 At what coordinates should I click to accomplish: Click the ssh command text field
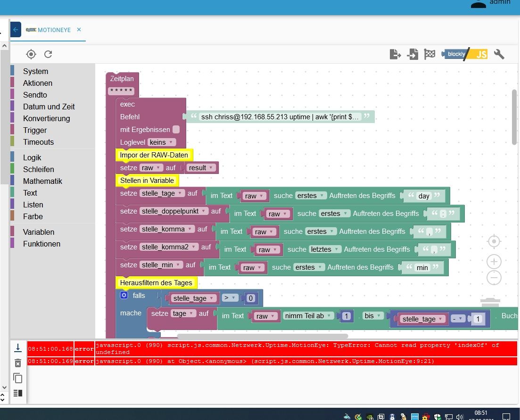point(280,117)
